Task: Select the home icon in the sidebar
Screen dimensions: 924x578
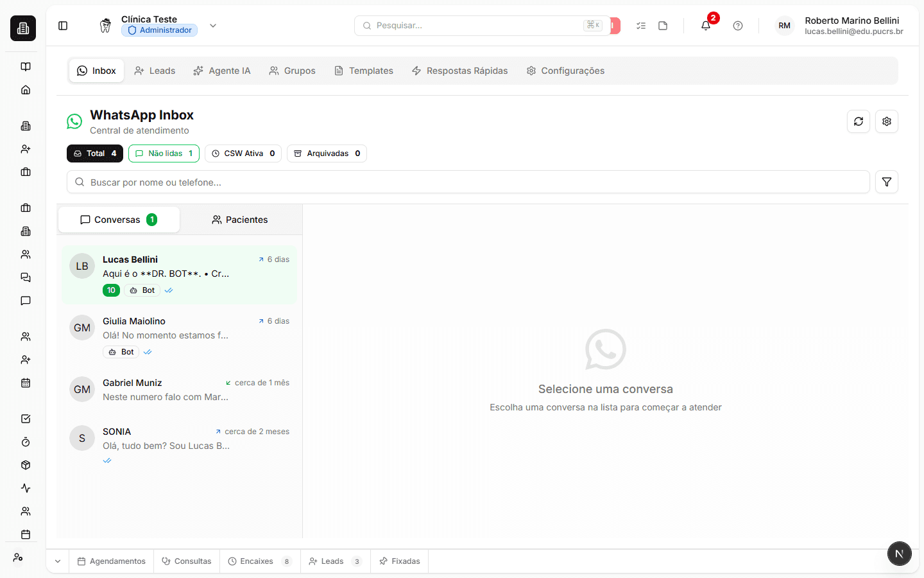Action: point(25,89)
